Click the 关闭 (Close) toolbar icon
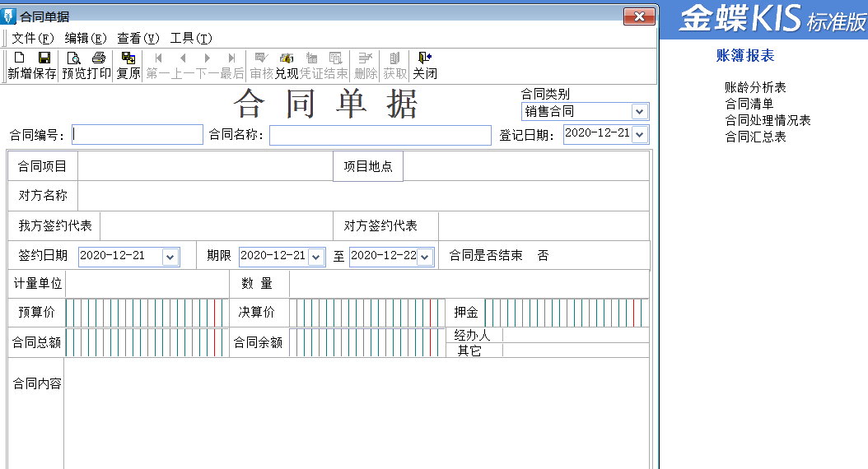Viewport: 868px width, 469px height. pyautogui.click(x=424, y=65)
